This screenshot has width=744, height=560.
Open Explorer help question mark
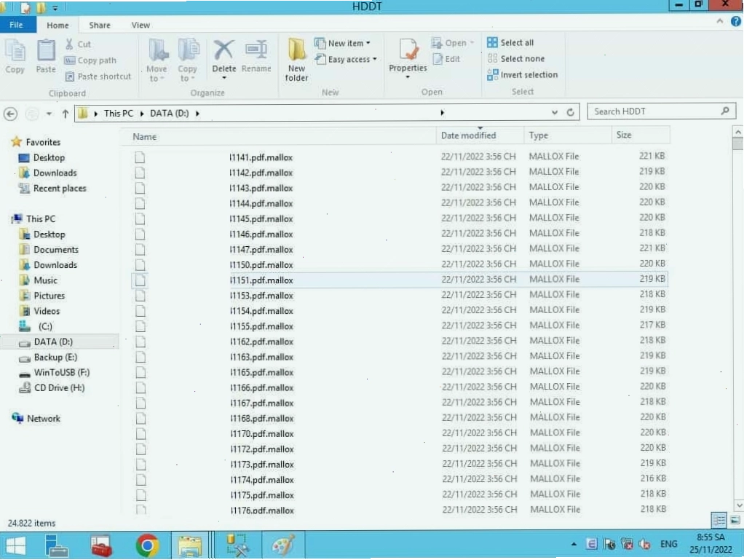pos(735,21)
